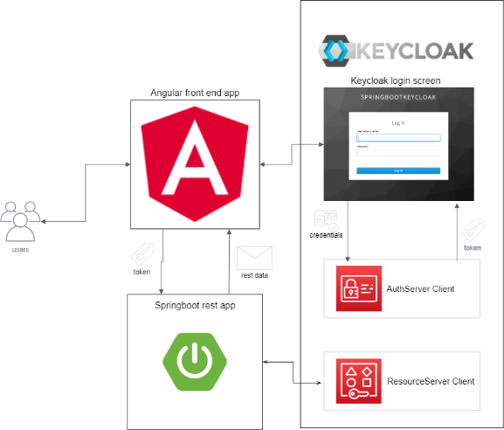Click the 'rest data' label

click(x=254, y=275)
